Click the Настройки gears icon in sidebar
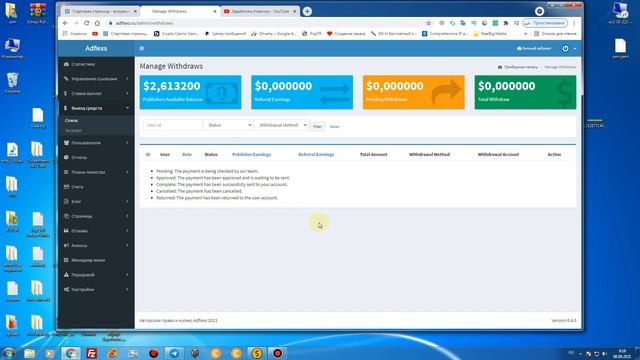Viewport: 640px width, 360px height. (67, 289)
